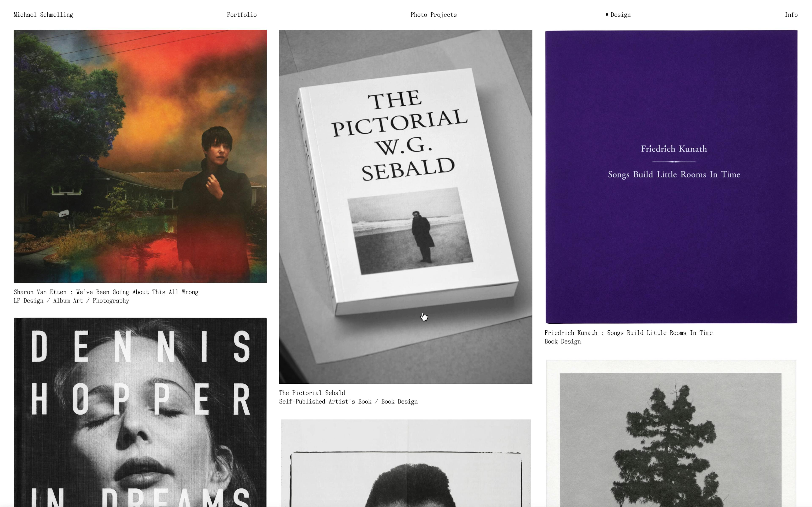Open the pine tree print image
The height and width of the screenshot is (507, 812).
pos(671,433)
